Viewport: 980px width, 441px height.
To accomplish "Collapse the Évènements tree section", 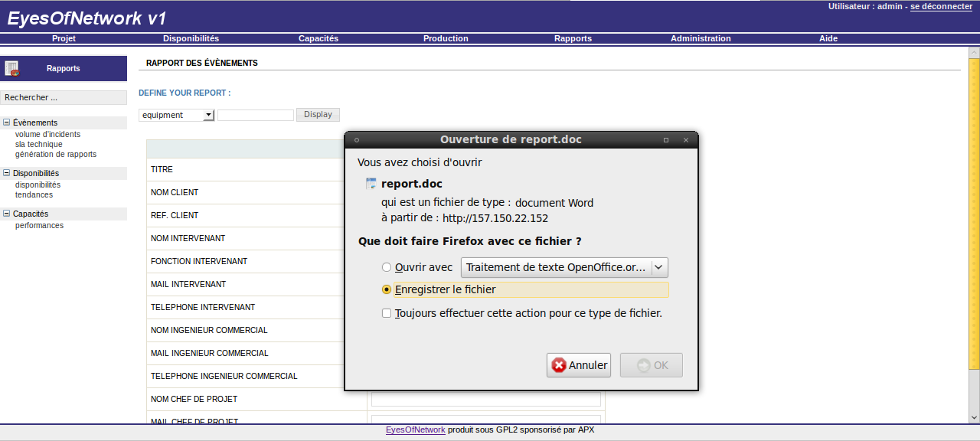I will coord(7,122).
